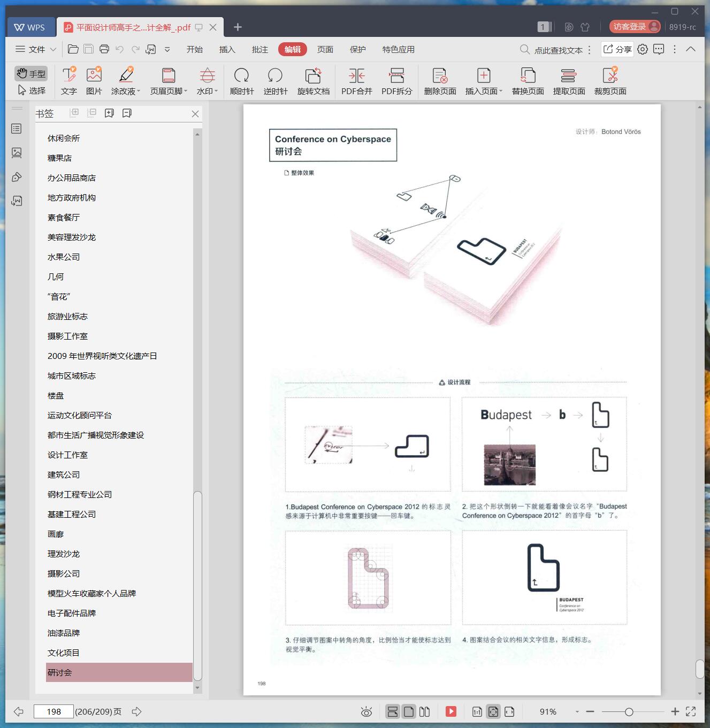Close the bookmarks panel
This screenshot has width=710, height=728.
(x=195, y=113)
